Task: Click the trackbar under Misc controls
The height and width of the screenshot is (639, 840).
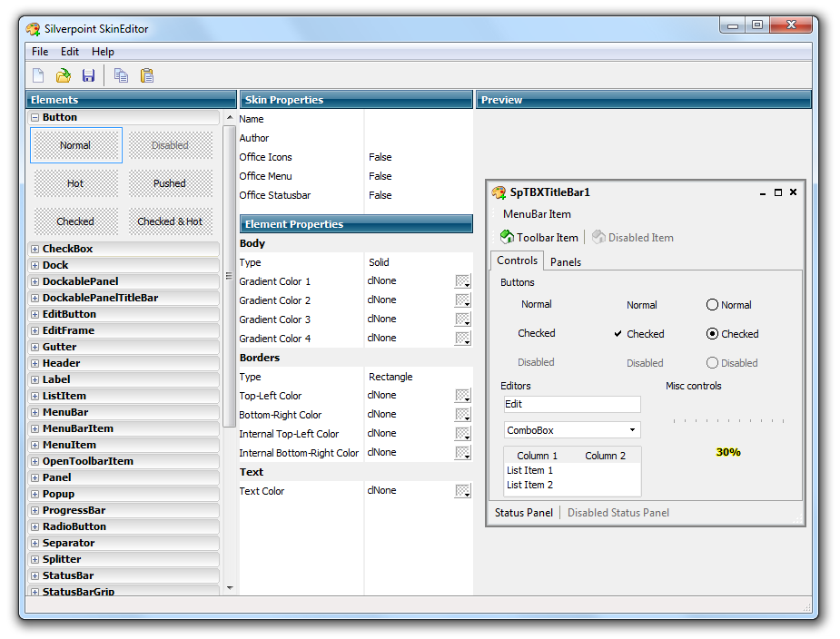Action: 728,421
